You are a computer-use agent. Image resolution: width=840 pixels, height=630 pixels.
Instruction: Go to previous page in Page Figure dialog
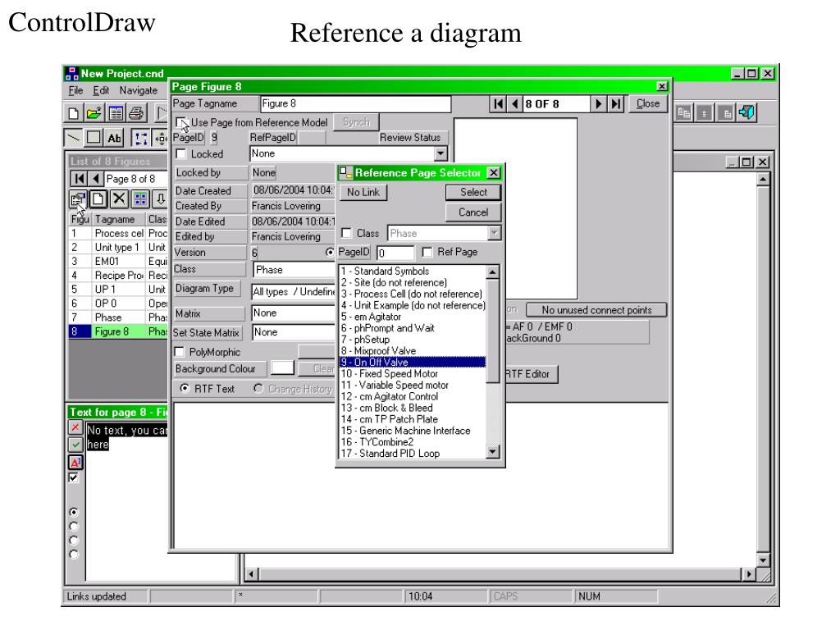click(x=514, y=103)
